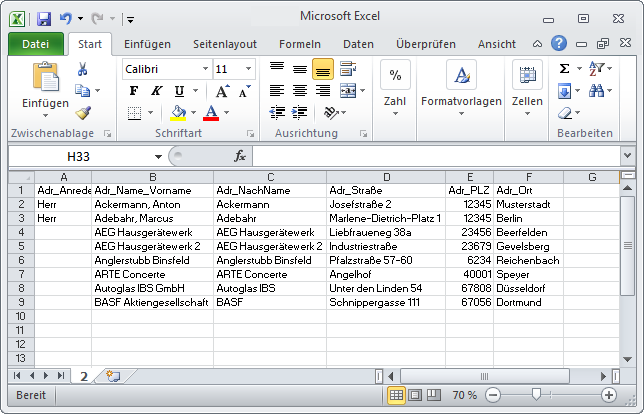The height and width of the screenshot is (414, 644).
Task: Minimize the ribbon with the caret
Action: [x=537, y=44]
